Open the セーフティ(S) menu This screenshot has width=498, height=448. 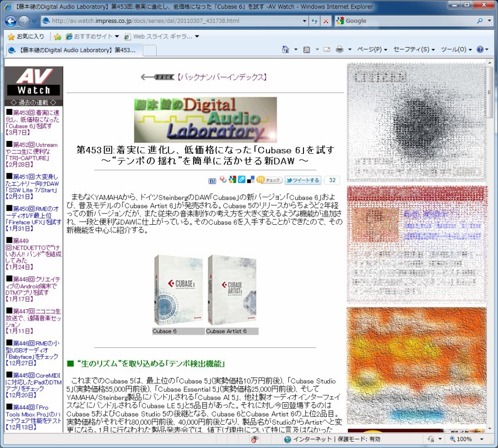pos(414,50)
